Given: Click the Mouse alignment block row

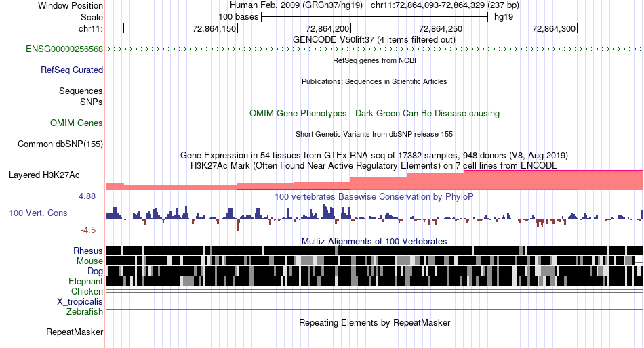Looking at the screenshot, I should (375, 261).
